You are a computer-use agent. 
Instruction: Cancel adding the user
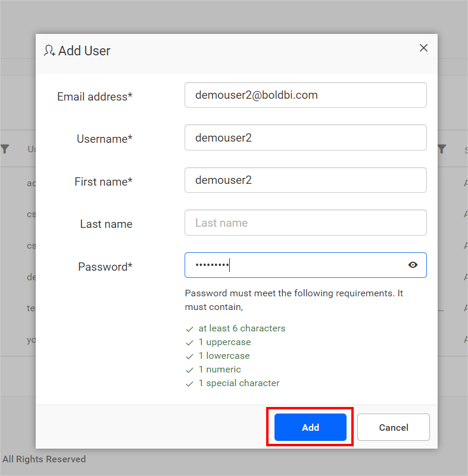pos(394,427)
